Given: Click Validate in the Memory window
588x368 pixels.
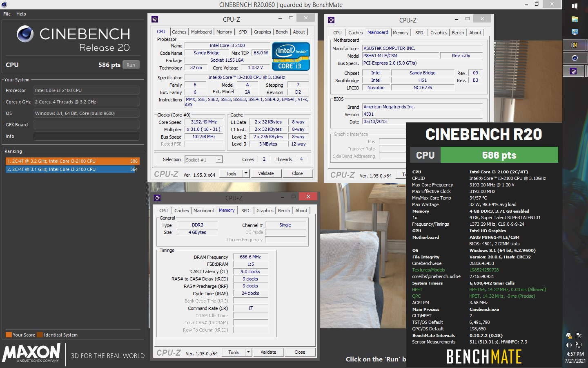Looking at the screenshot, I should point(268,352).
